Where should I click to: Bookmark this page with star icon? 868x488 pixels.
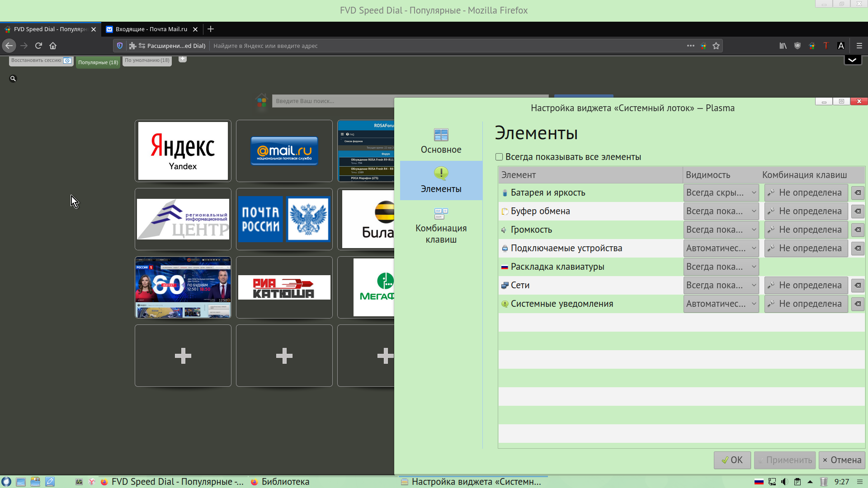click(716, 46)
